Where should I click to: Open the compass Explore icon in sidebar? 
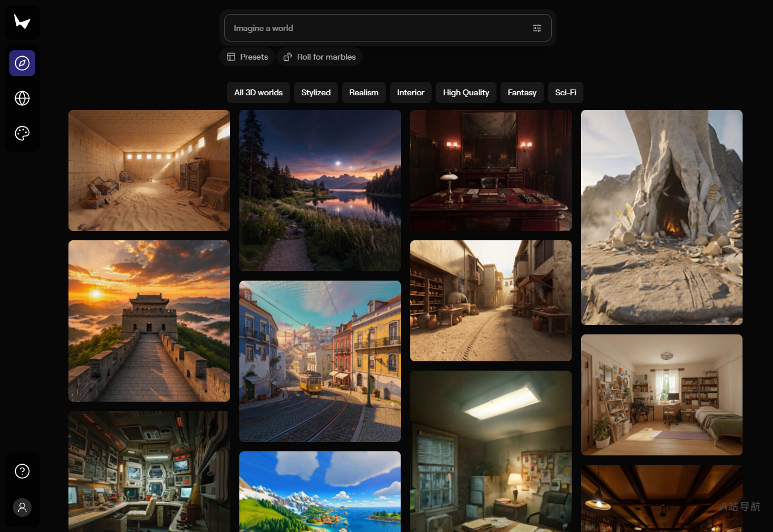(22, 63)
